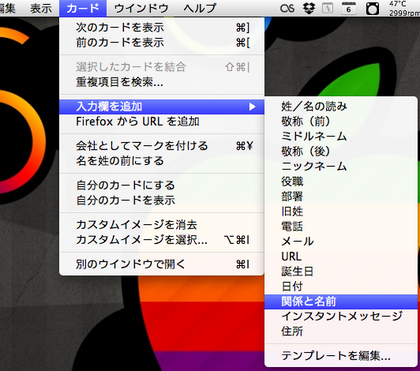Select カスタムイメージを消去
The image size is (420, 371).
click(x=162, y=225)
